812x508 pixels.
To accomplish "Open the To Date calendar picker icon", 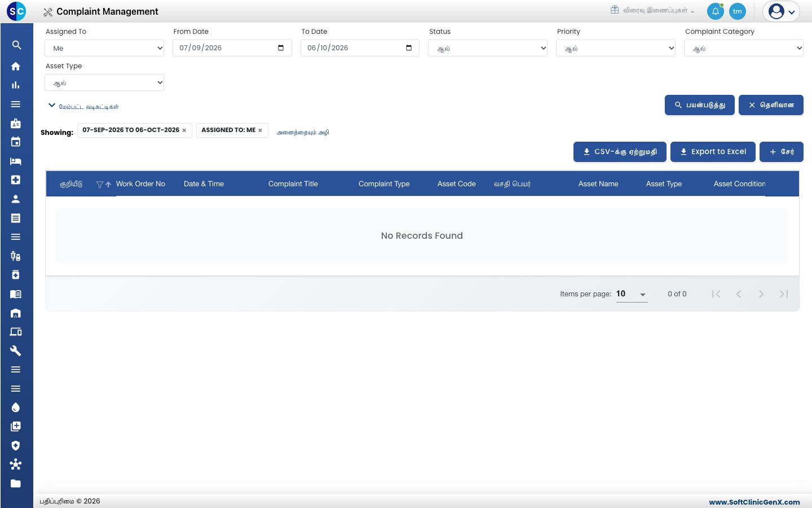I will pos(409,48).
